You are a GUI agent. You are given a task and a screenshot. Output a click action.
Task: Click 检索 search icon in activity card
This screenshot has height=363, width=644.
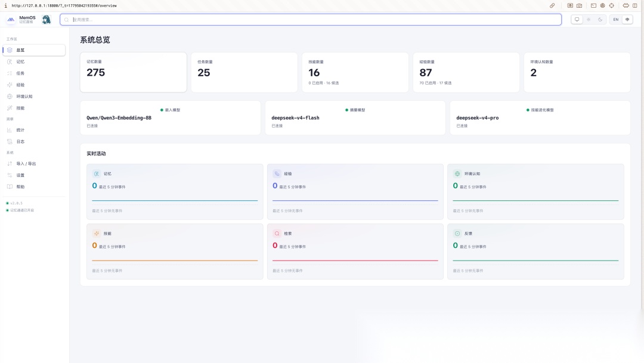[277, 234]
